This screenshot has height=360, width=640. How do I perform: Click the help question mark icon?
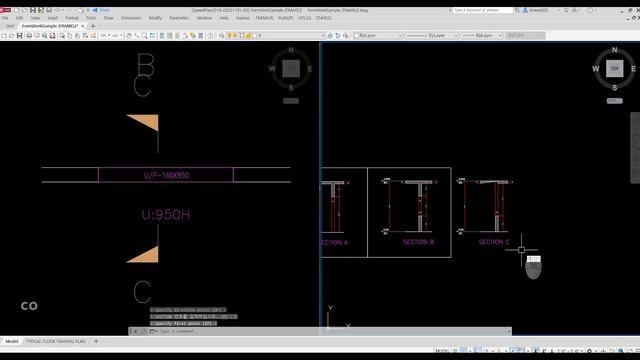[589, 10]
